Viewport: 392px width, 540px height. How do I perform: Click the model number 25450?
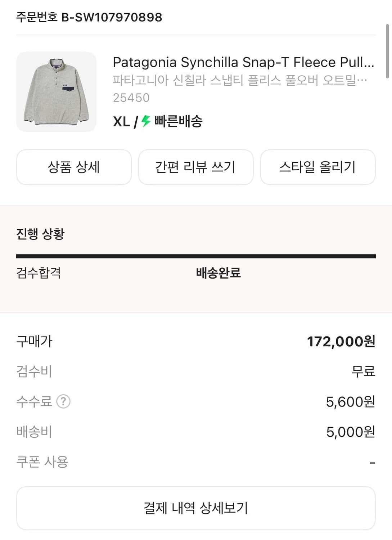coord(131,98)
